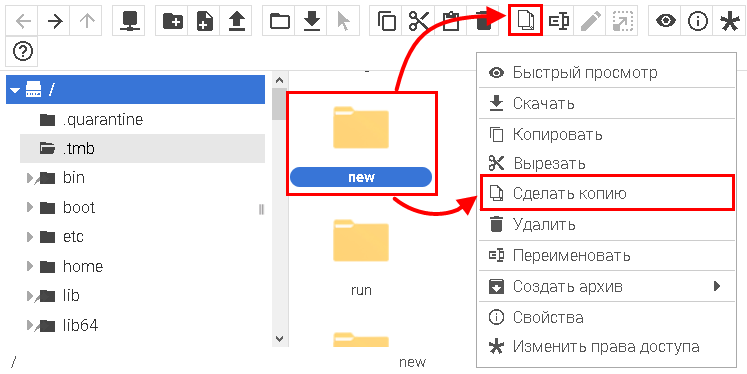This screenshot has height=374, width=747.
Task: Create a new folder via toolbar
Action: tap(172, 21)
